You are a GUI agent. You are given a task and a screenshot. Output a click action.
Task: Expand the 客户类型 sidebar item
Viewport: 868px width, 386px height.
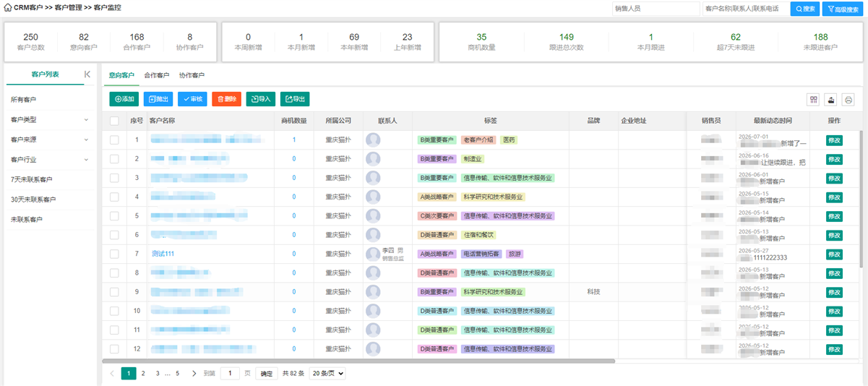[x=48, y=119]
